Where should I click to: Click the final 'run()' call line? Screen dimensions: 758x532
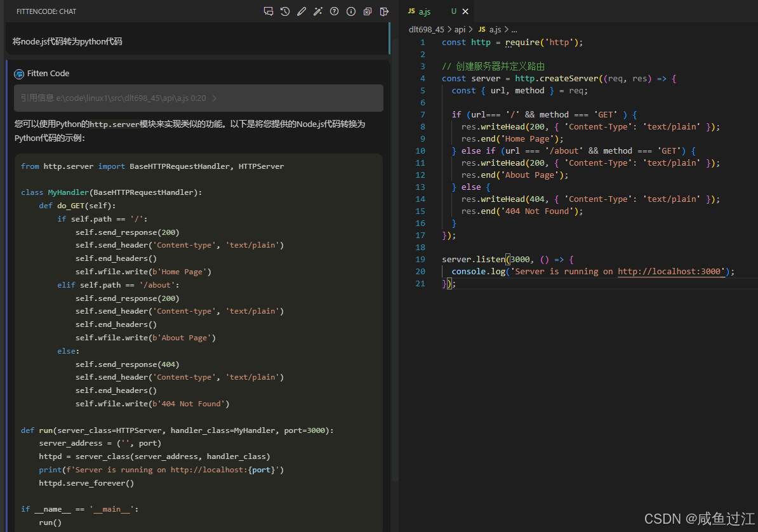[x=50, y=522]
